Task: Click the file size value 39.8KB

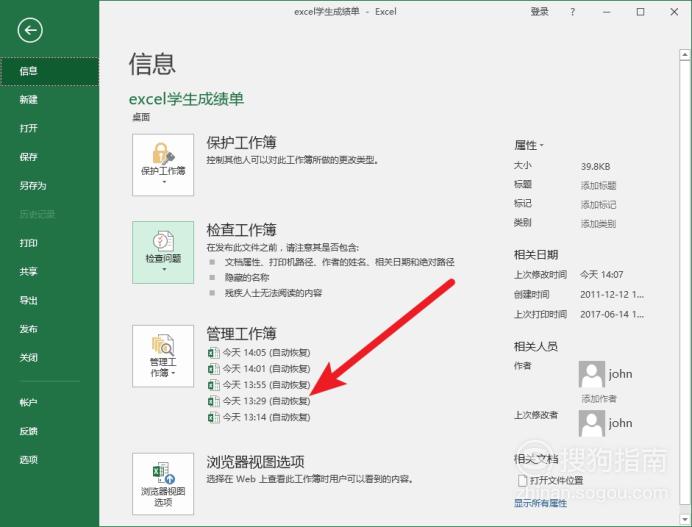Action: coord(596,167)
